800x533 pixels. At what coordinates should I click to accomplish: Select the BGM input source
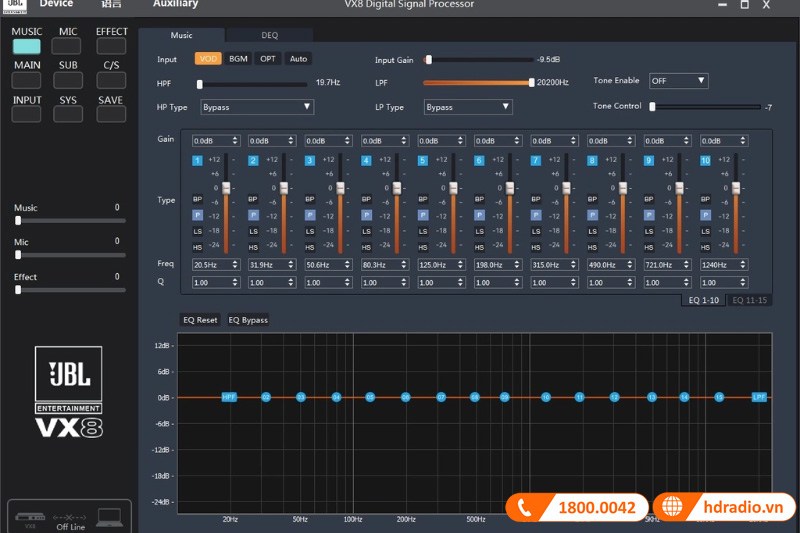coord(238,59)
